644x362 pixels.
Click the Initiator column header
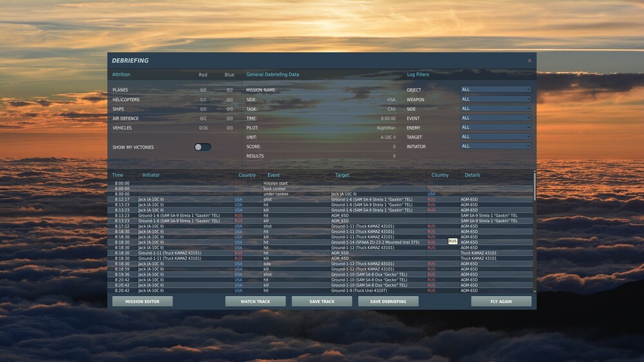(151, 175)
